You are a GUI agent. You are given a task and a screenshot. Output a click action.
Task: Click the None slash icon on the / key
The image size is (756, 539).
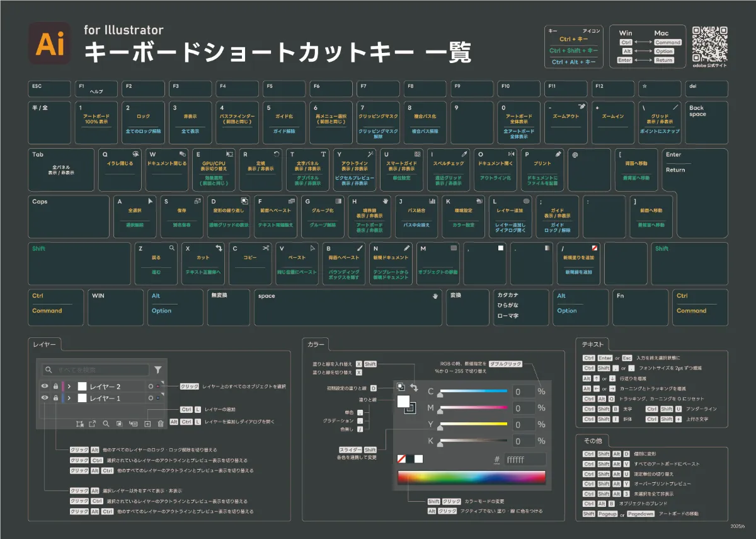[595, 248]
